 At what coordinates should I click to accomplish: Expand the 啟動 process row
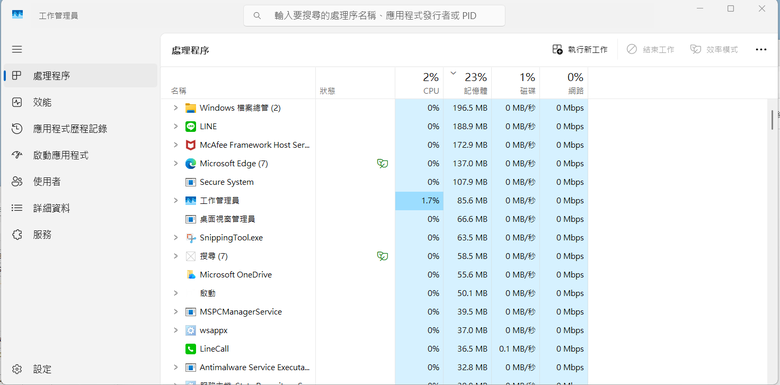[175, 293]
